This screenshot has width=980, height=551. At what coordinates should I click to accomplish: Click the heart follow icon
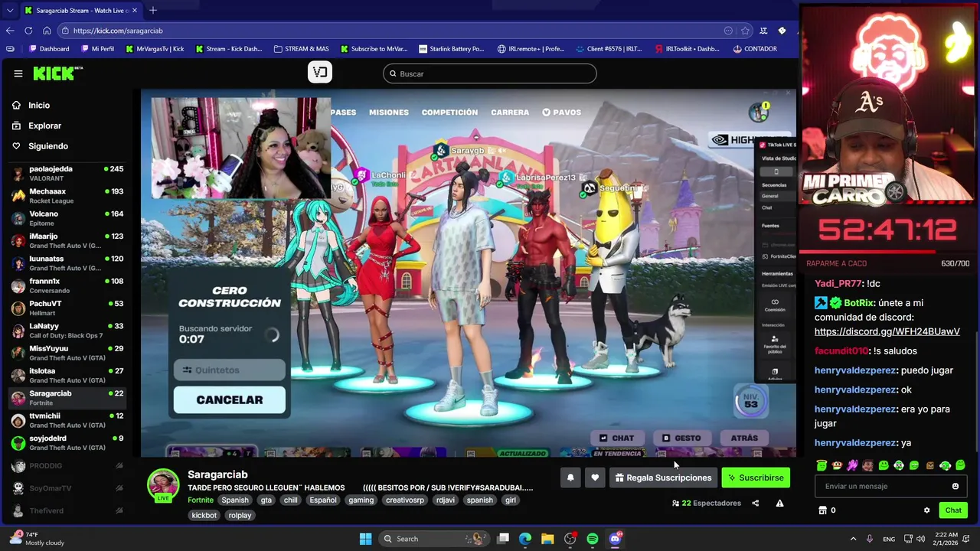(x=595, y=478)
